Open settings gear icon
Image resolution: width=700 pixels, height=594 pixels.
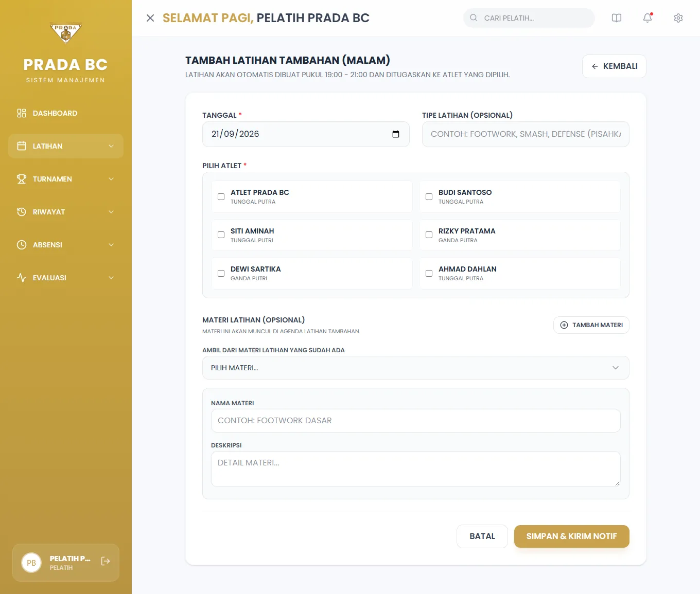678,18
